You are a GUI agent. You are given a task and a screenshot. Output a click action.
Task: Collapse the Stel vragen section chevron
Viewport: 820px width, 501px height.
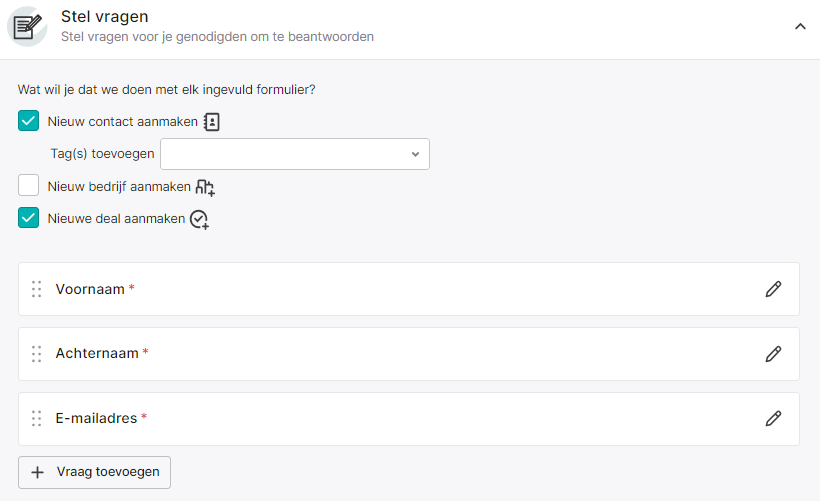tap(800, 26)
